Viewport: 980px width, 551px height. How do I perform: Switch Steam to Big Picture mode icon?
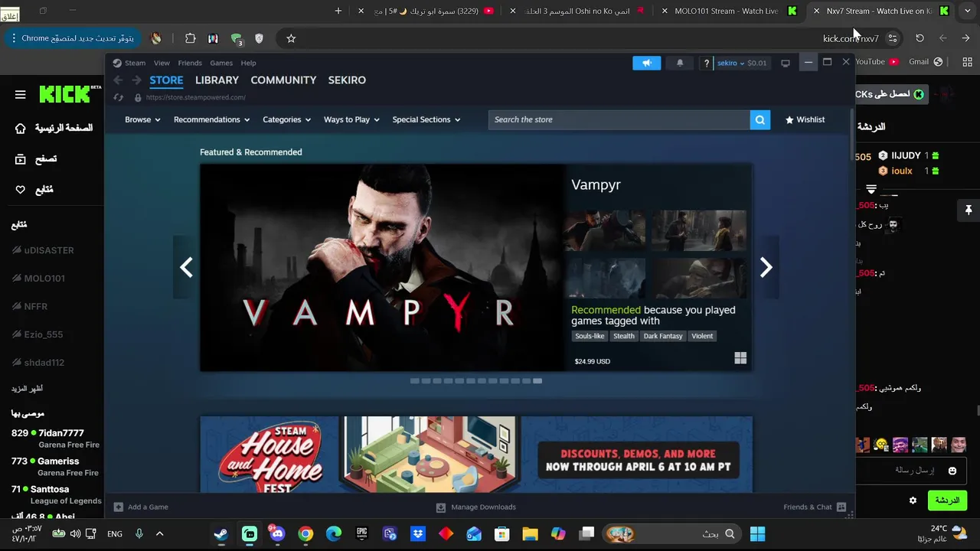point(785,63)
